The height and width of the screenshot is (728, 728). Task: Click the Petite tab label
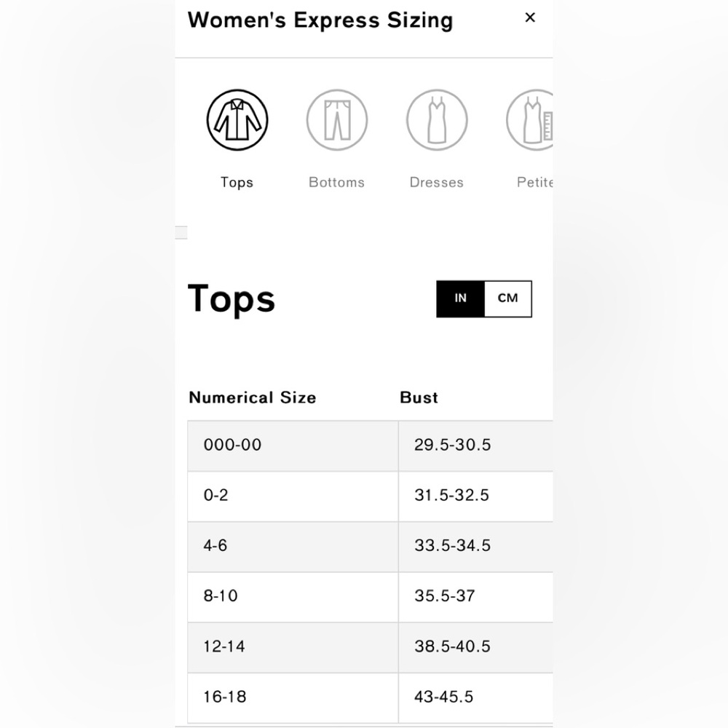(535, 183)
